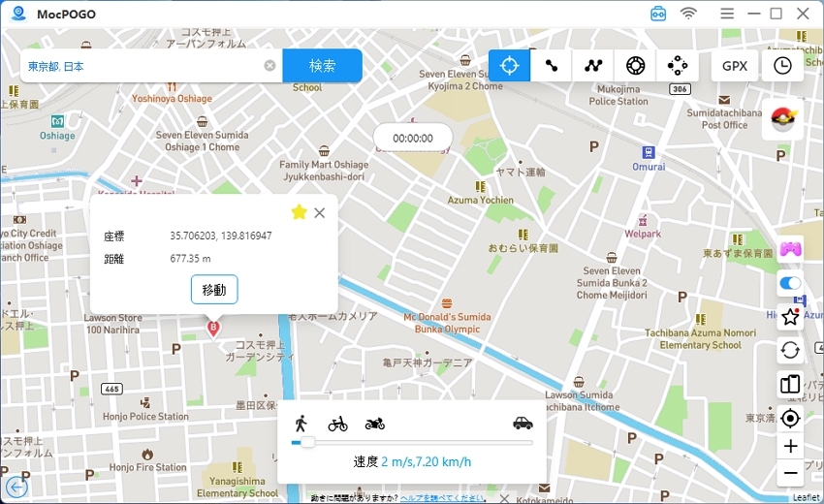Screen dimensions: 824x504
Task: Zoom in with the plus button
Action: 790,446
